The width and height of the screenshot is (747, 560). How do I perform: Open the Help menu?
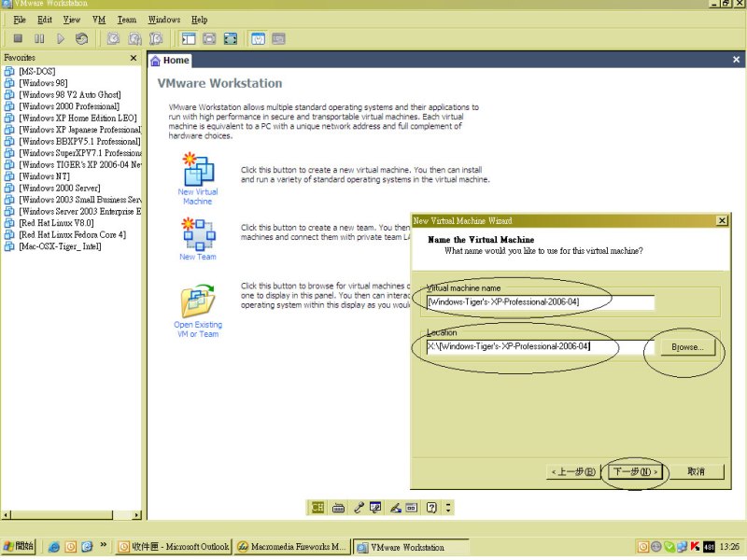coord(199,20)
